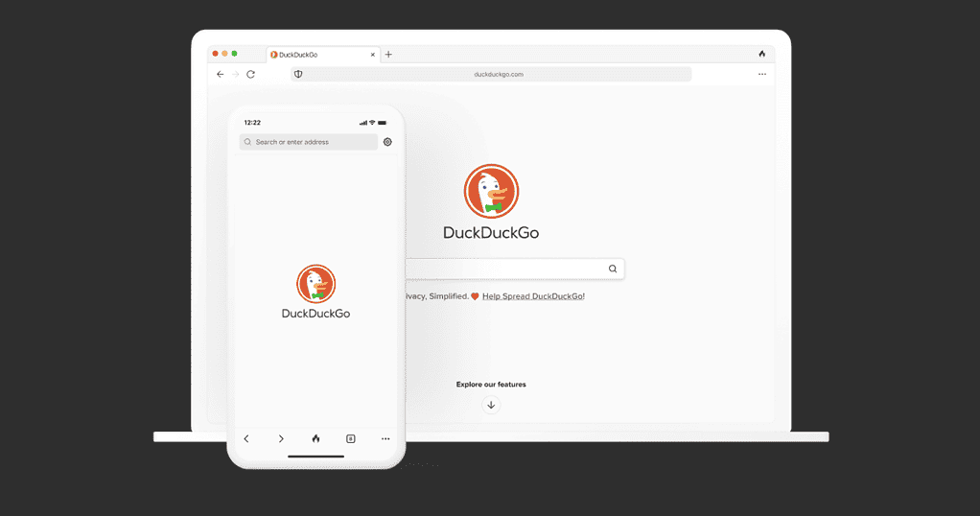Open the desktop browser three-dot menu

[762, 74]
